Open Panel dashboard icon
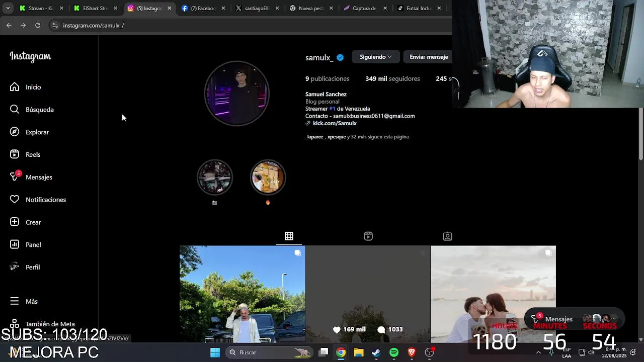 click(15, 244)
